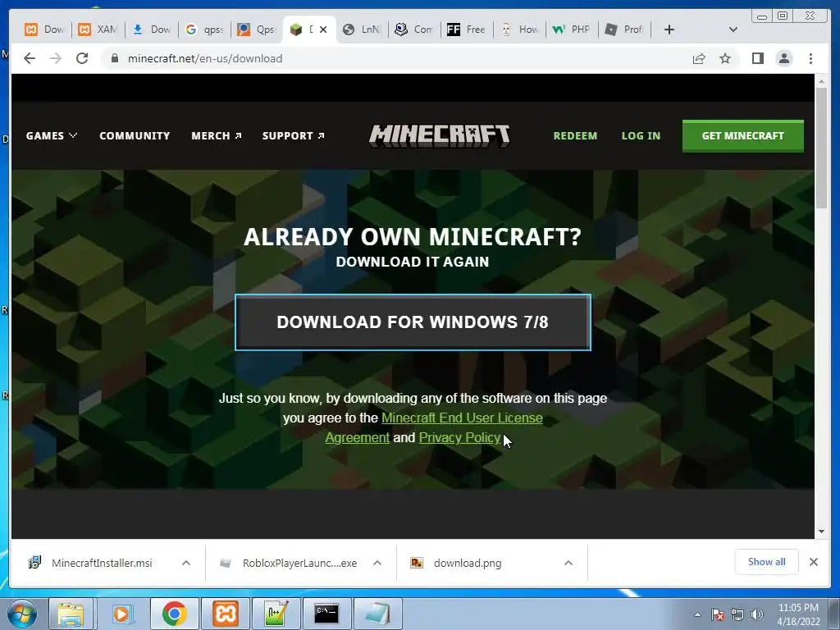Expand options for RobloxPlayerLauncher download
The width and height of the screenshot is (840, 630).
[x=377, y=563]
